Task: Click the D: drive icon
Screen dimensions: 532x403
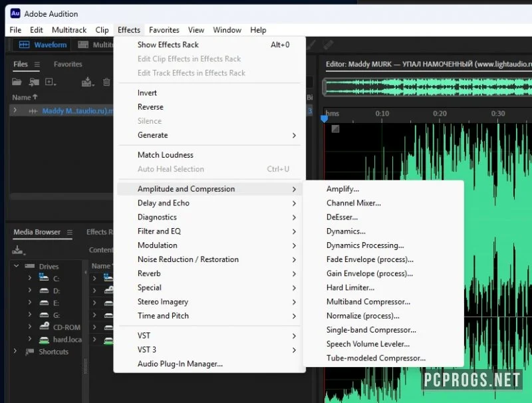Action: pyautogui.click(x=44, y=291)
